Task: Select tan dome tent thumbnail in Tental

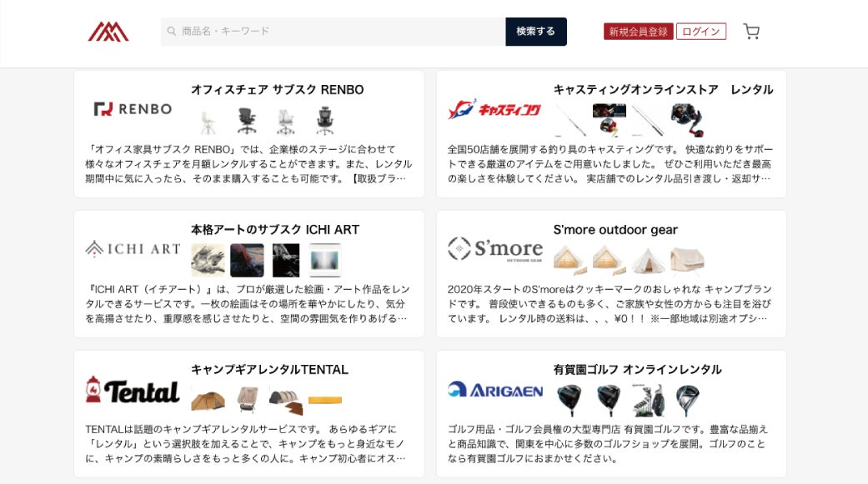Action: click(208, 401)
